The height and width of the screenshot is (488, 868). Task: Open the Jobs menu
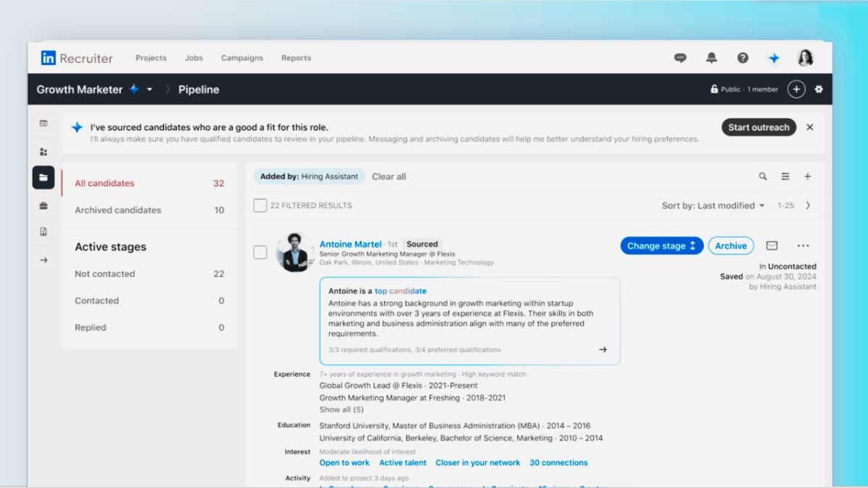(x=194, y=58)
